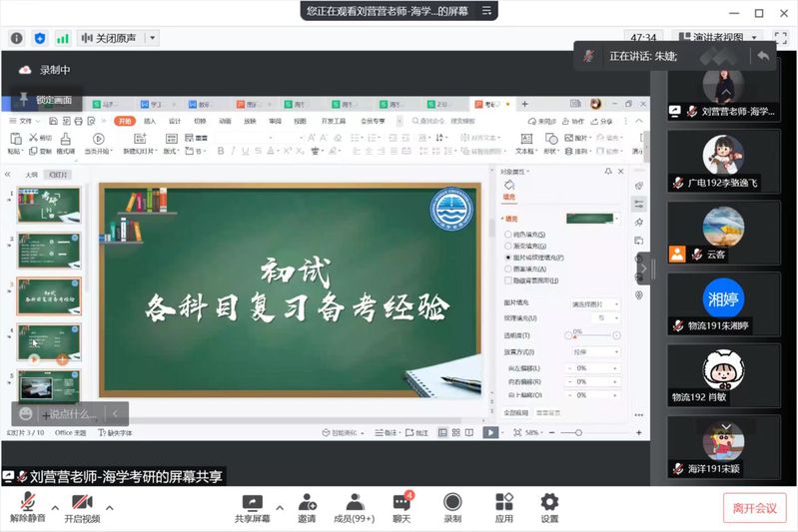This screenshot has width=798, height=532.
Task: Turn off original sound (关闭原声)
Action: coord(110,38)
